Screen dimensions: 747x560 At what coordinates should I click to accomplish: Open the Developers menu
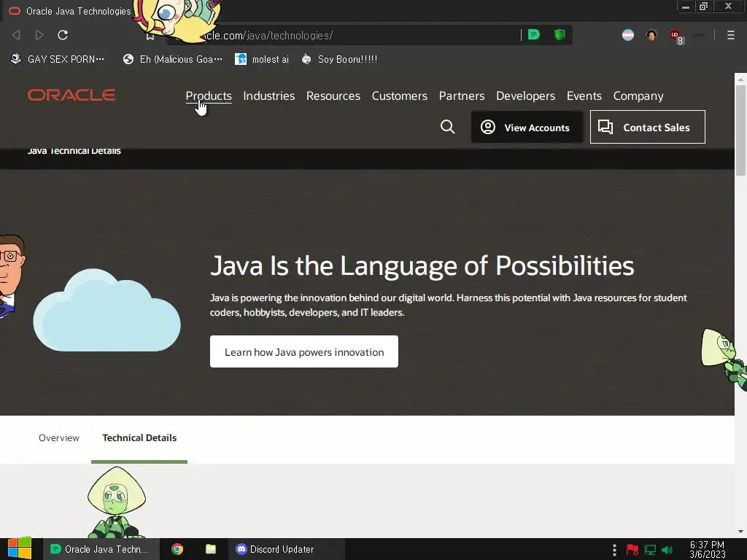(x=525, y=96)
